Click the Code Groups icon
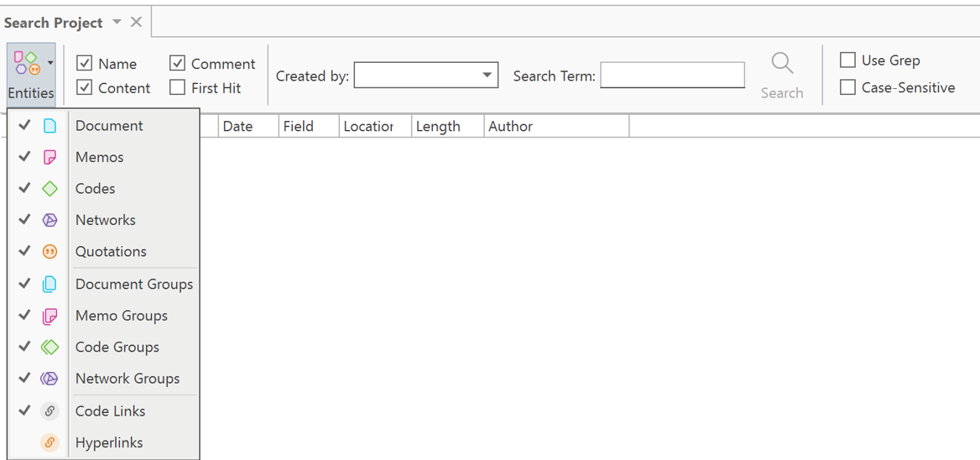The image size is (980, 460). click(x=50, y=347)
